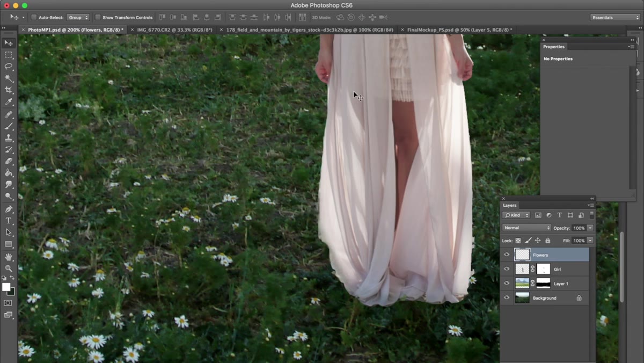Hide the Background layer
This screenshot has height=363, width=644.
(x=507, y=297)
